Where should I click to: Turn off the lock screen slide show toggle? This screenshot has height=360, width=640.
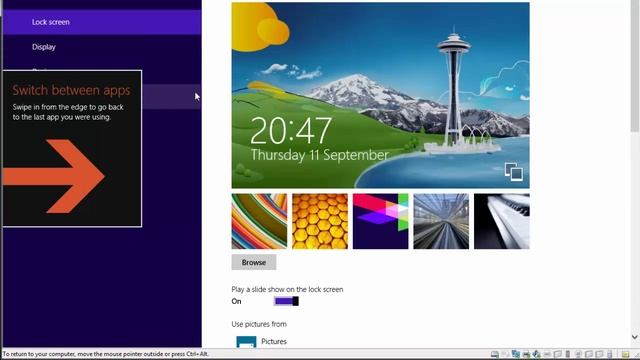286,301
